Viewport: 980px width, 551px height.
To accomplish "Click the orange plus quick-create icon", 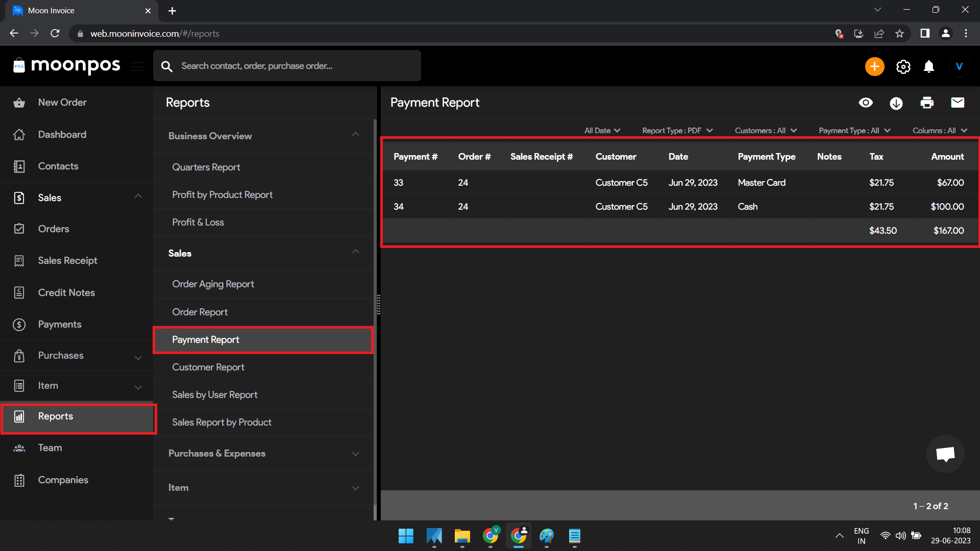I will [874, 66].
